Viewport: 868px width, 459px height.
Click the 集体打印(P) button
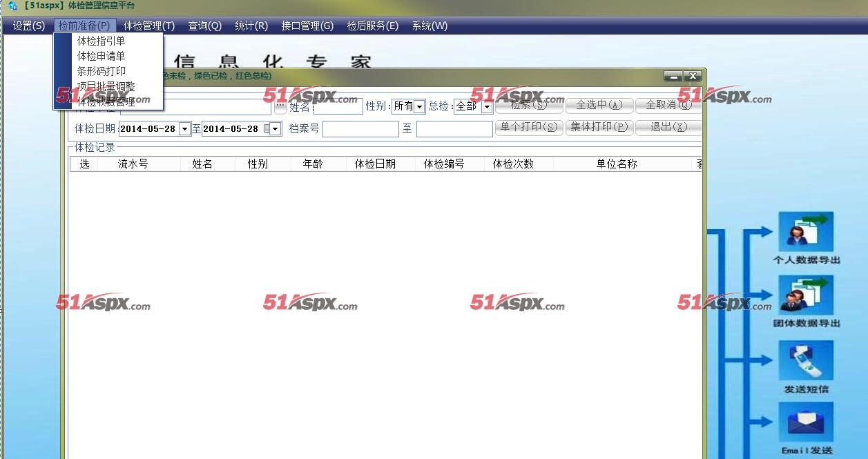pos(599,128)
